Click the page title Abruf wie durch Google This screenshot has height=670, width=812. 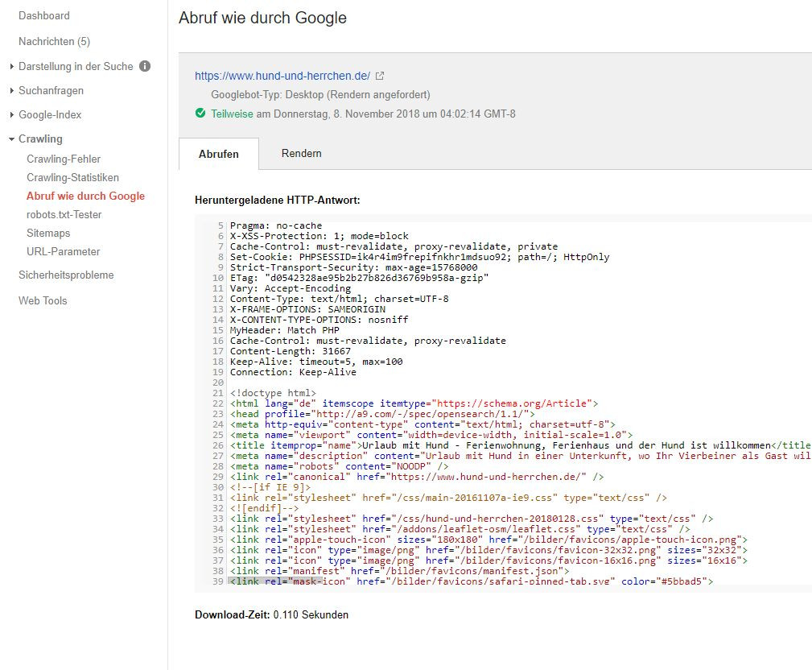(x=262, y=19)
